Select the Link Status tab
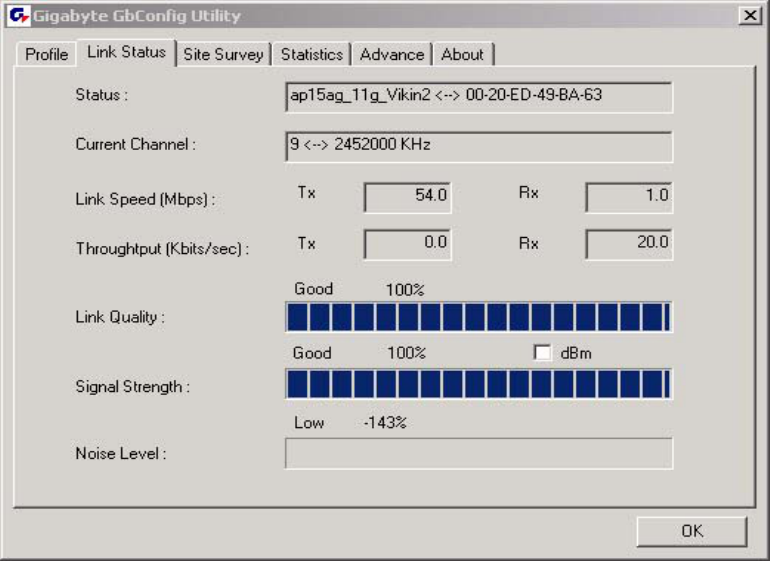The image size is (770, 561). point(126,52)
